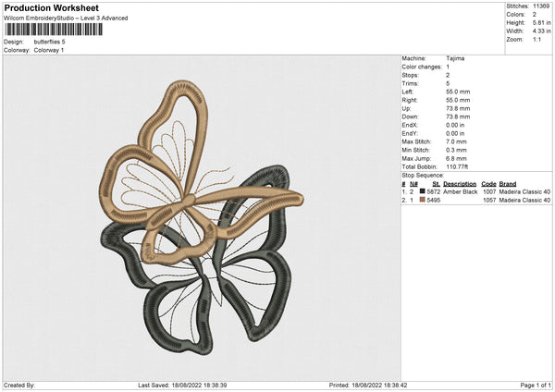Click the Max Stitch value 7.0 mm
Viewport: 555px width, 392px height.
click(456, 141)
